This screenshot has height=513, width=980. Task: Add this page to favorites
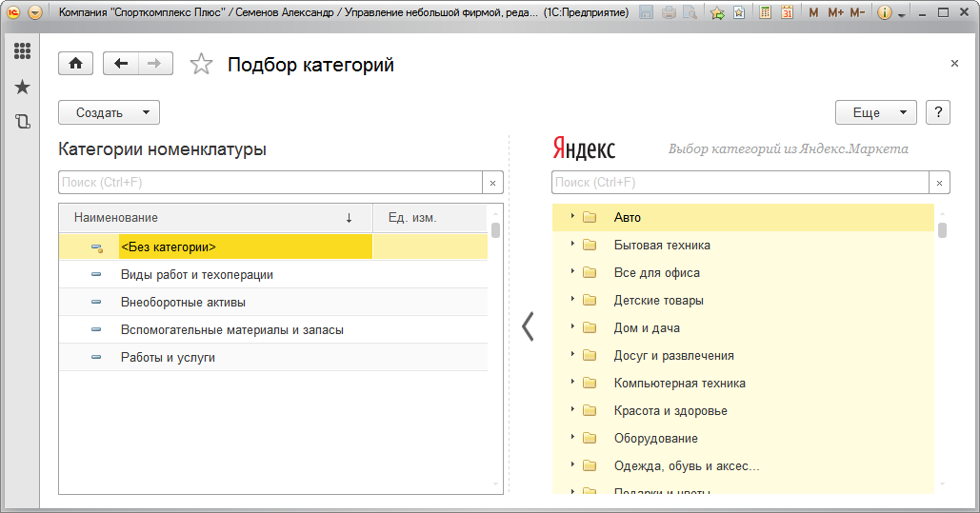point(201,65)
